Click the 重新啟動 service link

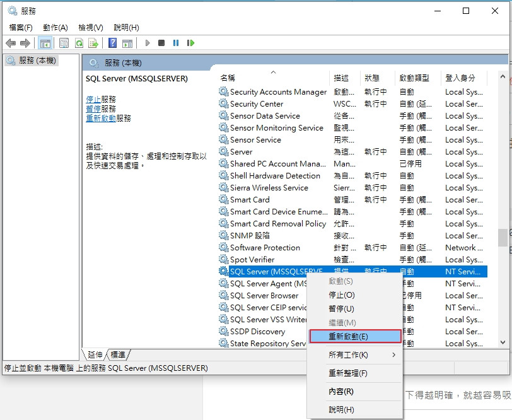[x=101, y=118]
